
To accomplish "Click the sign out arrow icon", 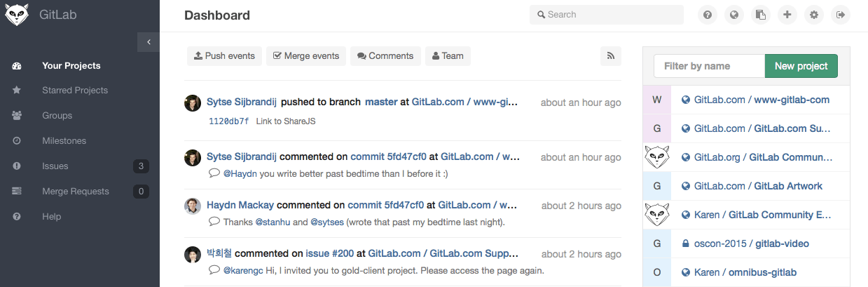I will tap(840, 15).
